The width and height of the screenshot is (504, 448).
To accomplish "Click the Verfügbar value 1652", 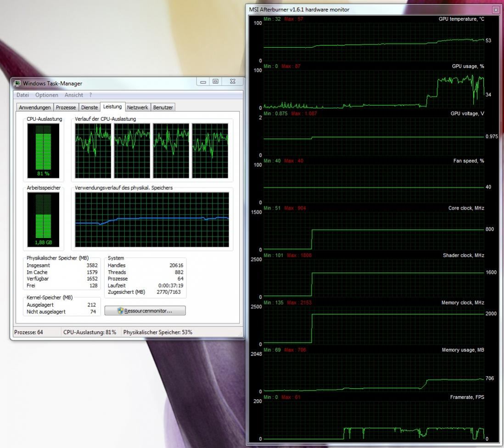I will pyautogui.click(x=92, y=279).
